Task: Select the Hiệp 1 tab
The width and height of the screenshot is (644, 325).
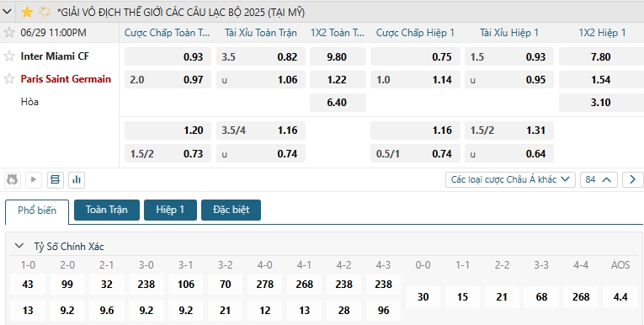Action: point(170,210)
